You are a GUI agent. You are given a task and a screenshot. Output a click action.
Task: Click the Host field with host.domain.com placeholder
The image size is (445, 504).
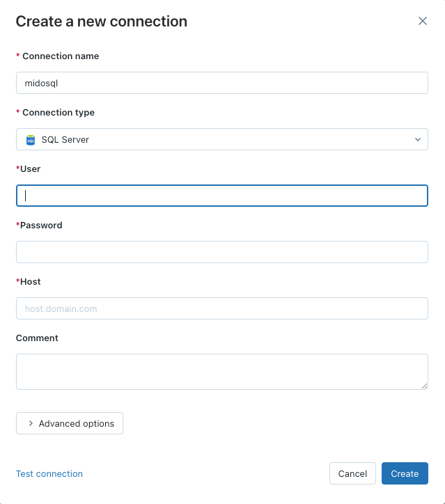pyautogui.click(x=221, y=308)
